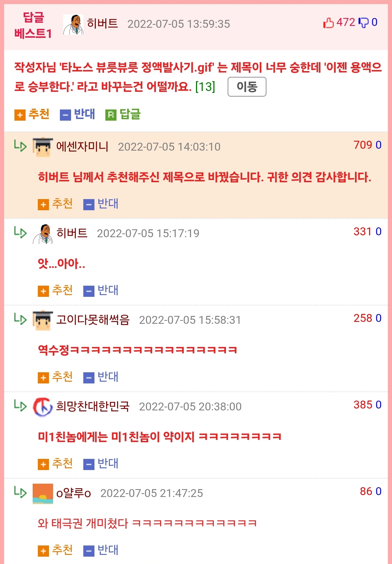The image size is (392, 564).
Task: Click thumbs-up icon on best reply
Action: (x=329, y=23)
